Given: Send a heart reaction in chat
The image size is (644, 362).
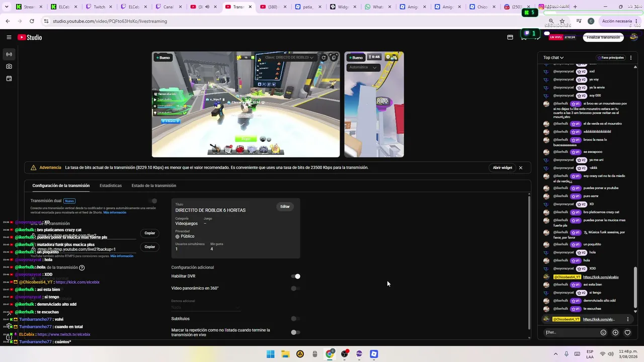Looking at the screenshot, I should pos(627,332).
